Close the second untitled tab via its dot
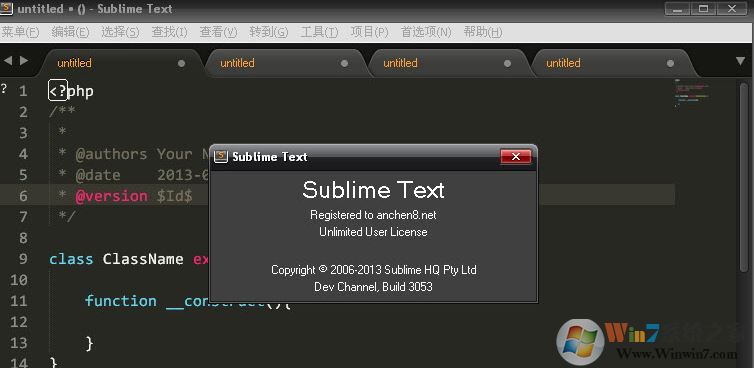754x368 pixels. click(344, 63)
